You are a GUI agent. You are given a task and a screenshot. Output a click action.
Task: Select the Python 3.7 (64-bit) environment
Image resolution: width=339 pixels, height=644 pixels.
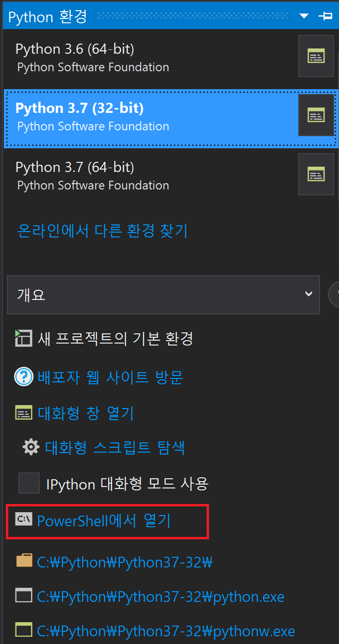click(x=93, y=174)
